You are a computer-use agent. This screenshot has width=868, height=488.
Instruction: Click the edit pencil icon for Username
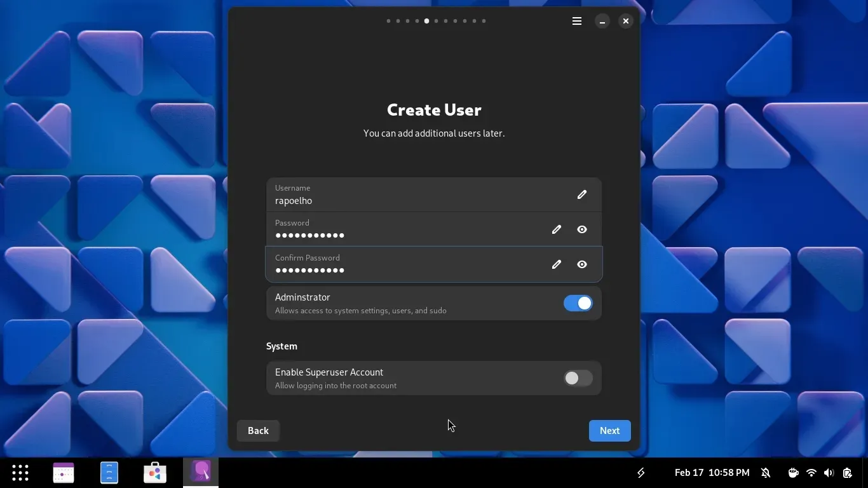581,194
